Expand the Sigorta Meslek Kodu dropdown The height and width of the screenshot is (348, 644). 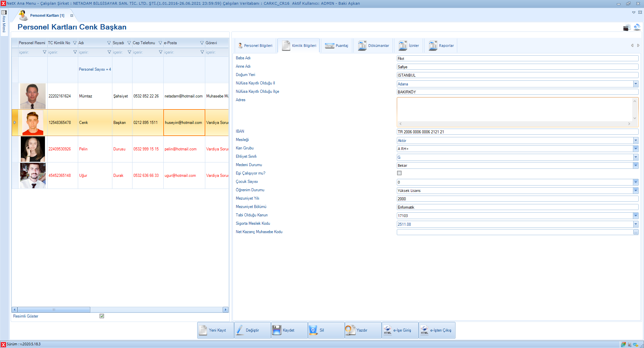coord(636,224)
